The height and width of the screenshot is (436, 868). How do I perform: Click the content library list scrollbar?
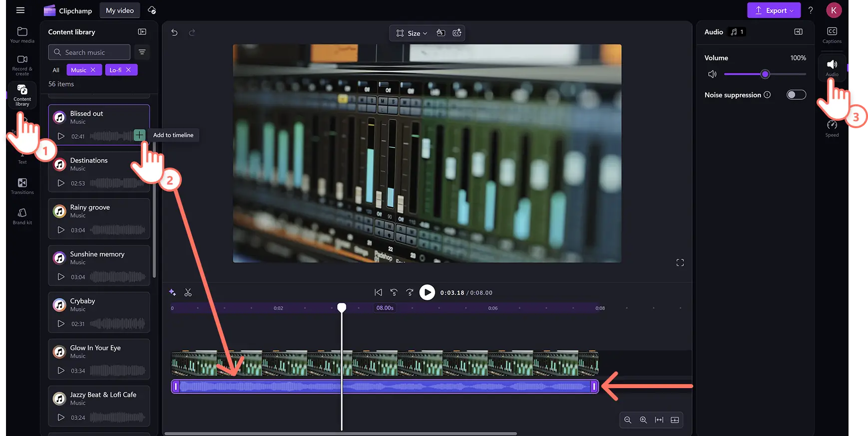tap(154, 210)
